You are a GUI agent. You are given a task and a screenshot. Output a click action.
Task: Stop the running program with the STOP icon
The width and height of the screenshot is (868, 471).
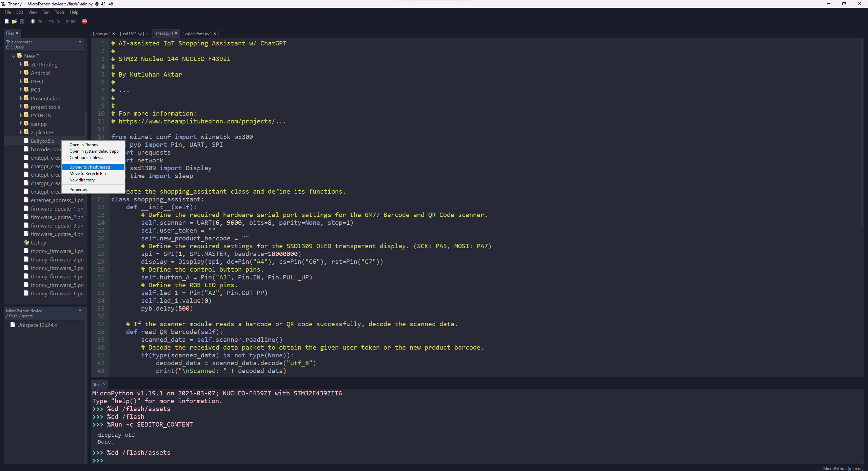pos(84,21)
